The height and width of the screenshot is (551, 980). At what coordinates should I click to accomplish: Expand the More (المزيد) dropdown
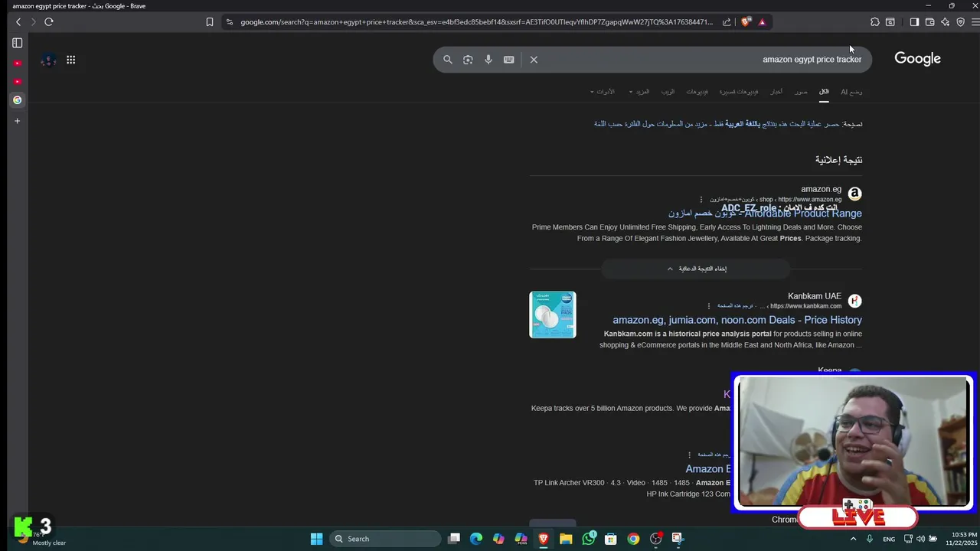coord(639,92)
